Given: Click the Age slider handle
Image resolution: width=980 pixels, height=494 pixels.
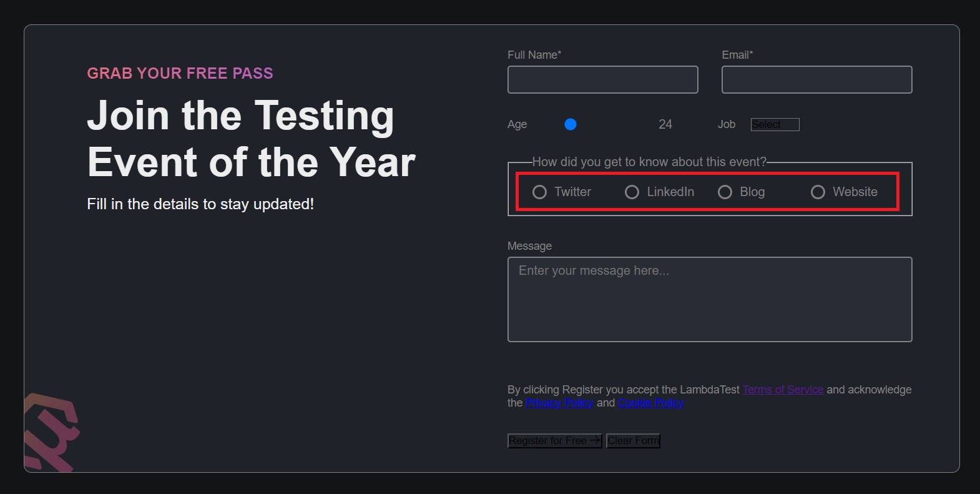Looking at the screenshot, I should point(571,124).
